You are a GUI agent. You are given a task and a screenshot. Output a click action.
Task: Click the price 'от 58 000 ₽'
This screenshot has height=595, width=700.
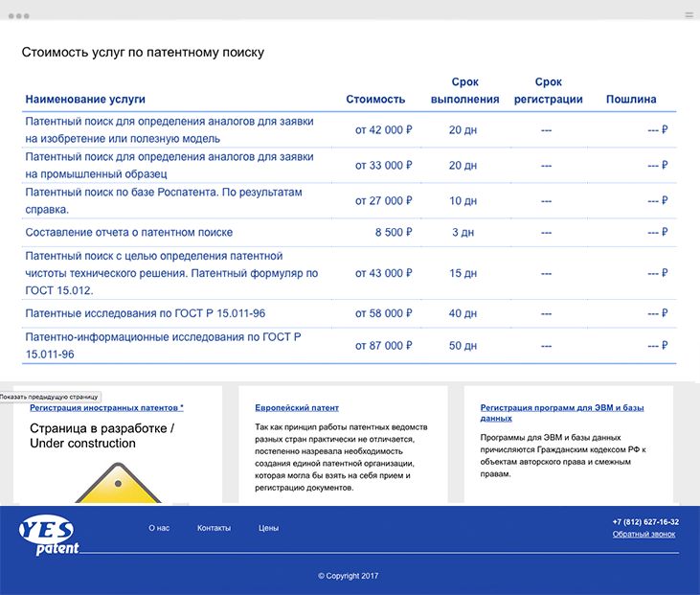click(x=383, y=313)
